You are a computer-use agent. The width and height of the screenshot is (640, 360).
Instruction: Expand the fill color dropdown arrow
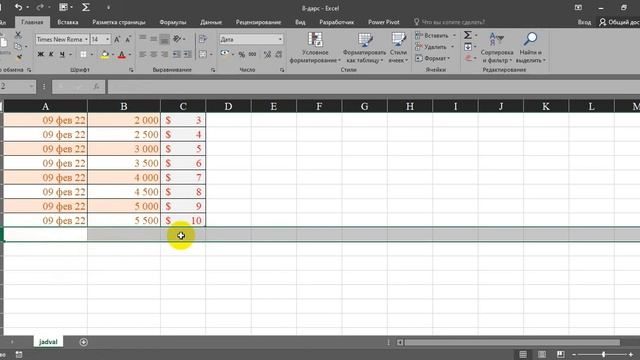point(113,54)
